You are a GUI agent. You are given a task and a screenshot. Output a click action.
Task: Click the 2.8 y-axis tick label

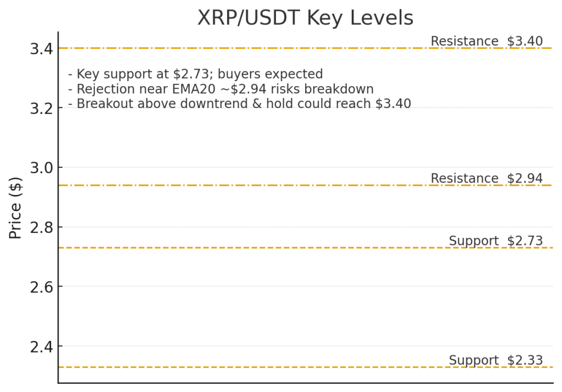coord(42,228)
